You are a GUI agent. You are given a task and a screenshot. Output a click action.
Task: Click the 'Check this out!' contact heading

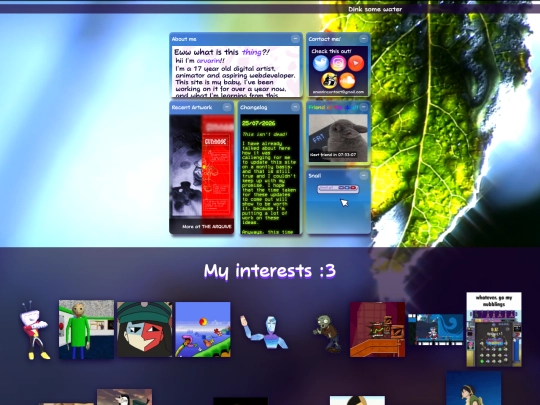(331, 51)
